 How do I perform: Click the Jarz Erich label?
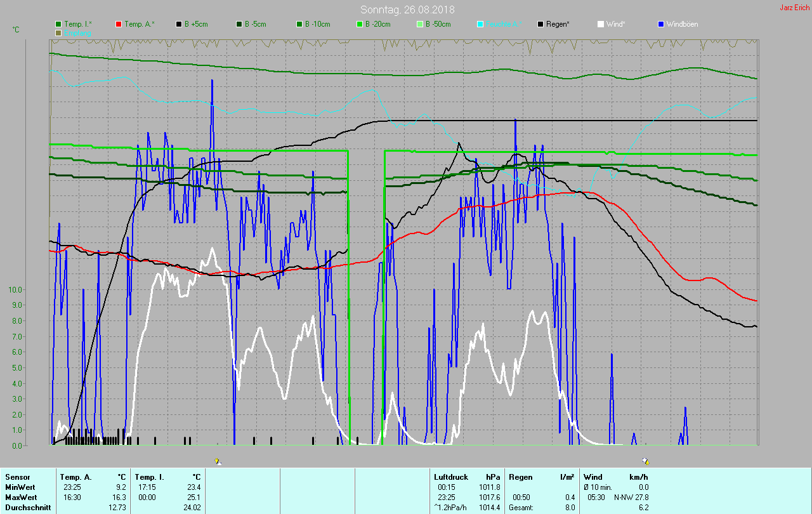pos(794,8)
